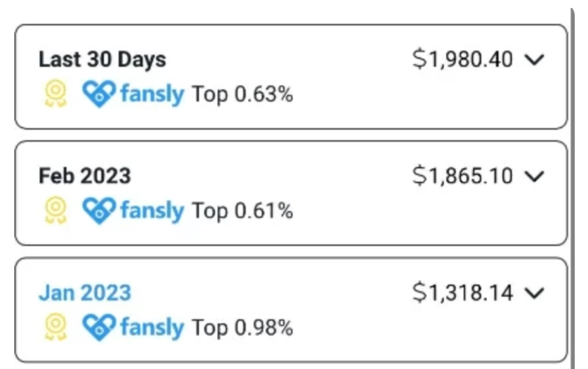Expand the Feb 2023 earnings chevron
The width and height of the screenshot is (588, 369).
(534, 176)
